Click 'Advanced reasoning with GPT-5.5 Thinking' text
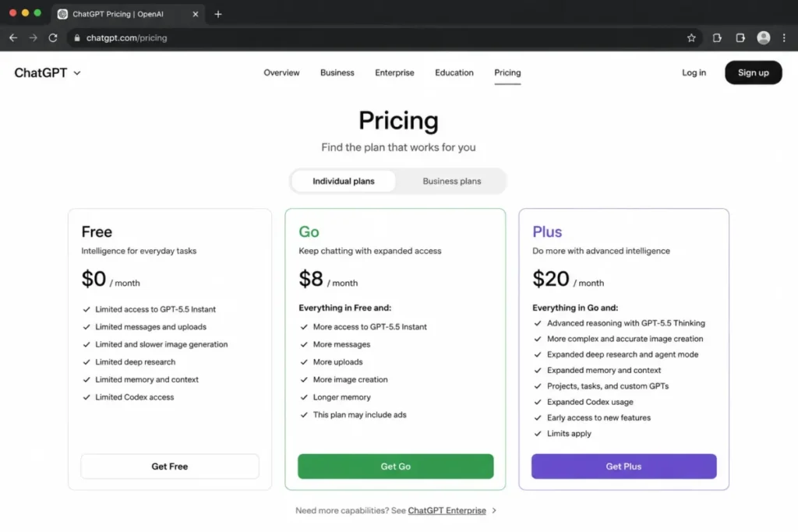The width and height of the screenshot is (798, 532). click(x=626, y=323)
